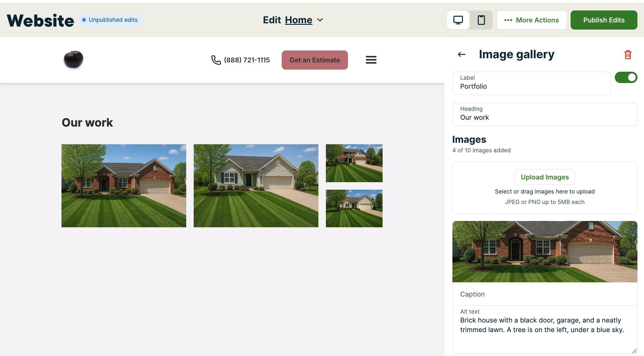Switch to desktop preview icon
The image size is (644, 356).
point(458,20)
